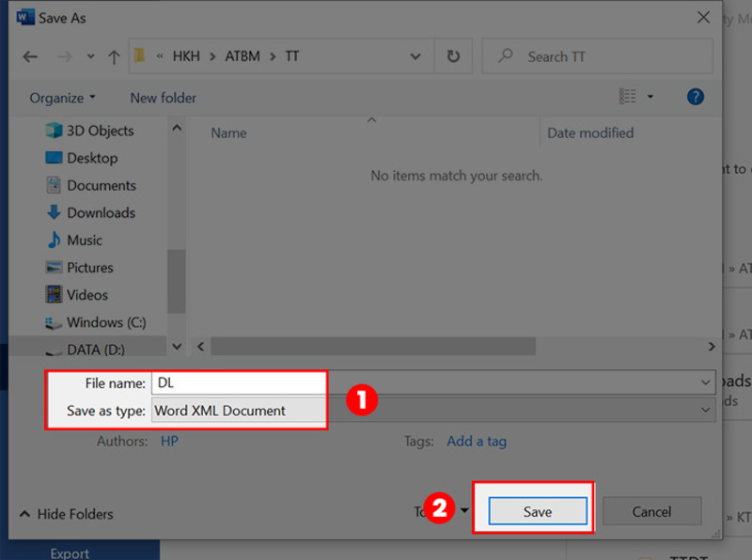Open the Save as type dropdown
This screenshot has width=752, height=560.
coord(704,410)
